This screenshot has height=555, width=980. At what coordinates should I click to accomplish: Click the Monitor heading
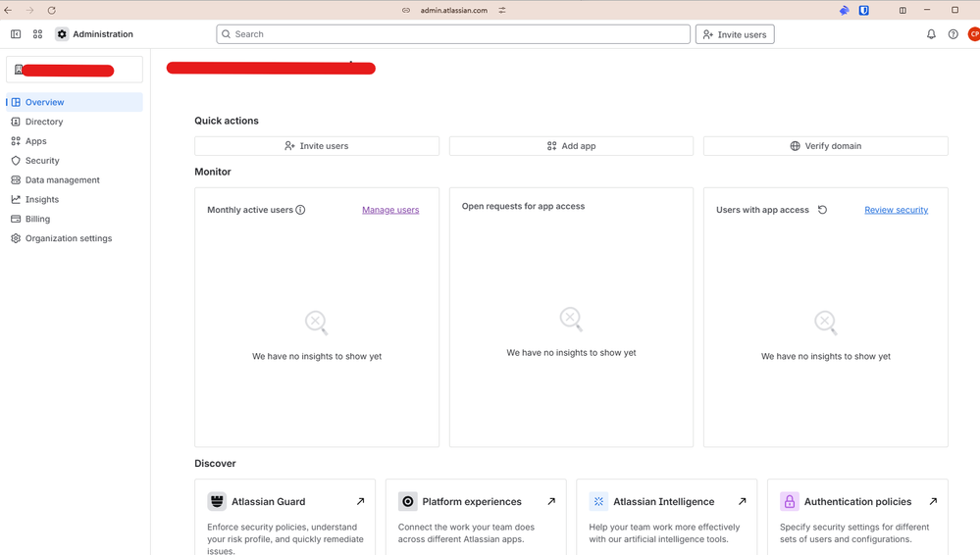coord(213,172)
